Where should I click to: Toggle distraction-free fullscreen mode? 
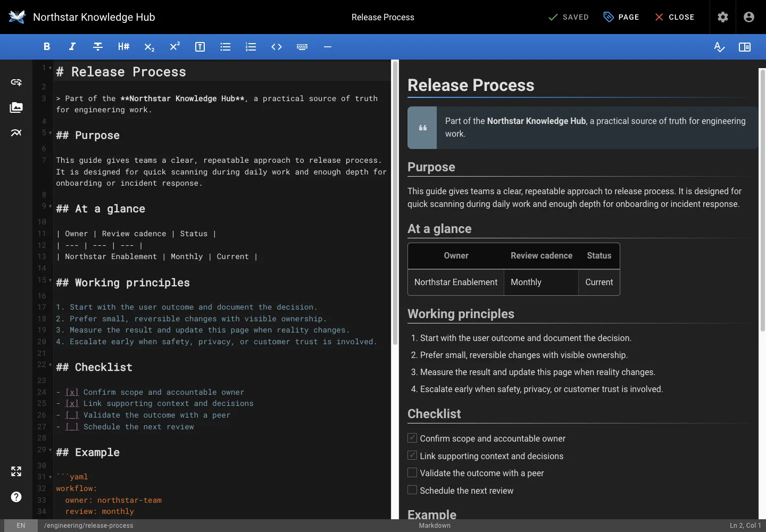(16, 471)
